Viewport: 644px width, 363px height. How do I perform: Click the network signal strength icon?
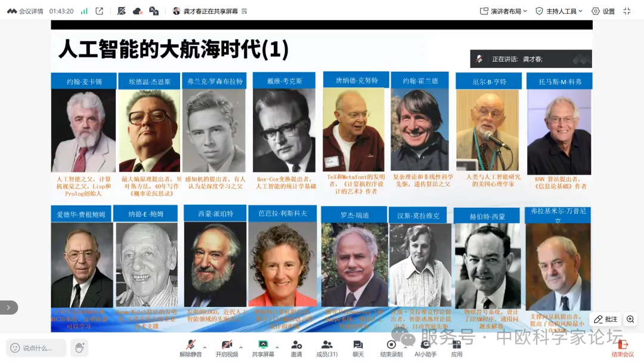84,11
